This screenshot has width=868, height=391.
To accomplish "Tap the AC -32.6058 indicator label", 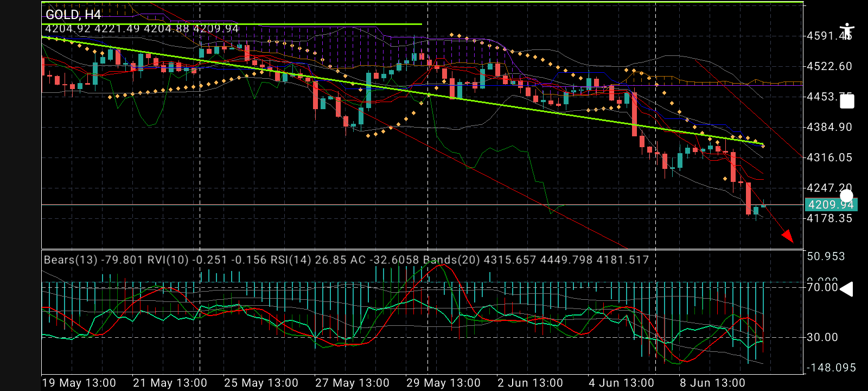I will click(x=385, y=260).
